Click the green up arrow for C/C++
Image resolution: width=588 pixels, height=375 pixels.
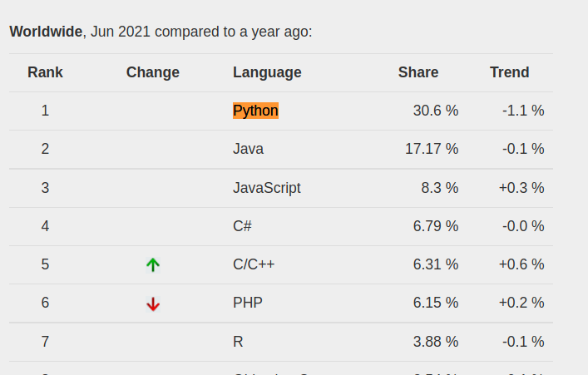click(x=153, y=264)
